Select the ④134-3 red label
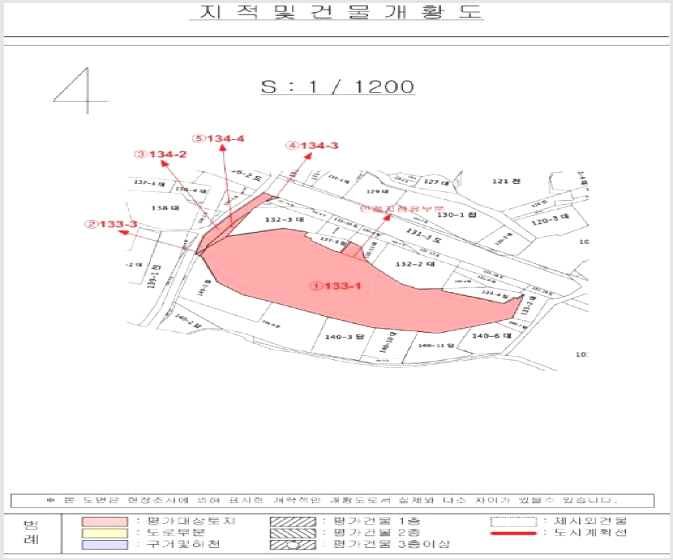Viewport: 673px width, 560px height. pos(312,145)
